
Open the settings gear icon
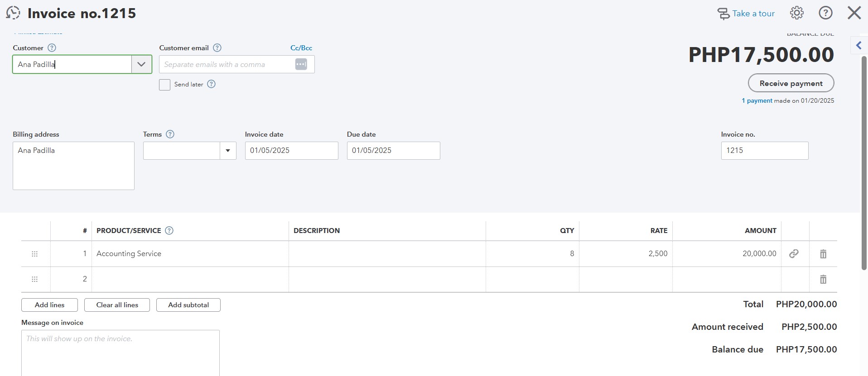coord(797,13)
